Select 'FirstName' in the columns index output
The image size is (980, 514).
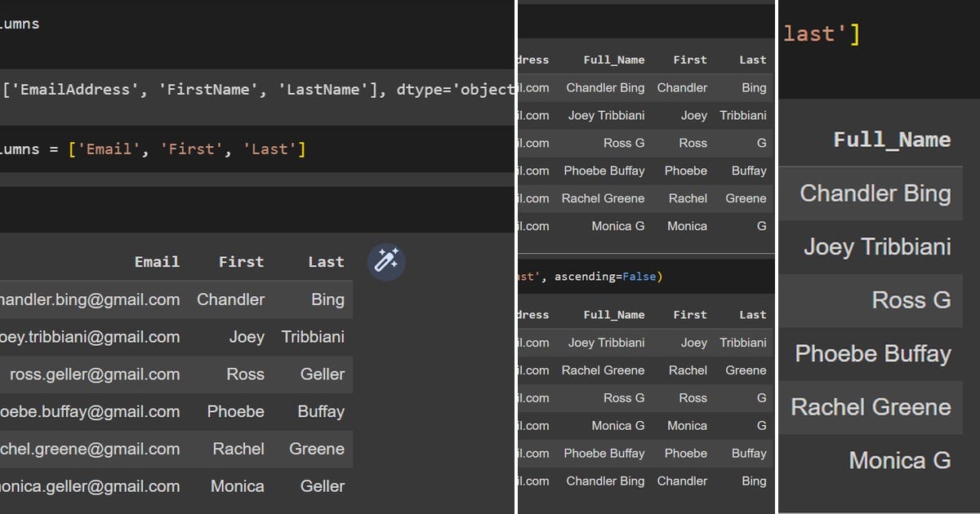tap(214, 90)
